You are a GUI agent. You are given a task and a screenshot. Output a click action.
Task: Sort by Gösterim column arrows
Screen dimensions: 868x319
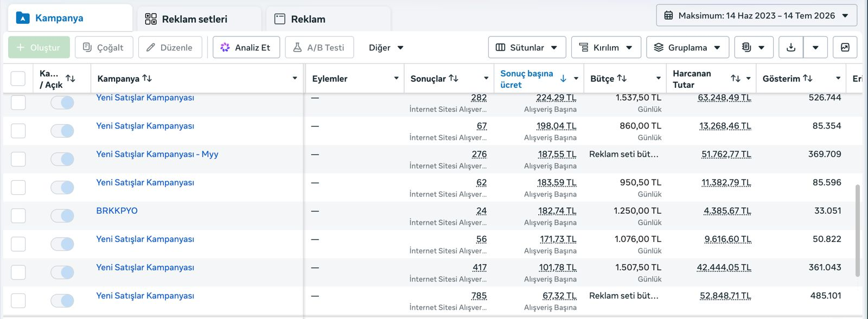coord(807,78)
